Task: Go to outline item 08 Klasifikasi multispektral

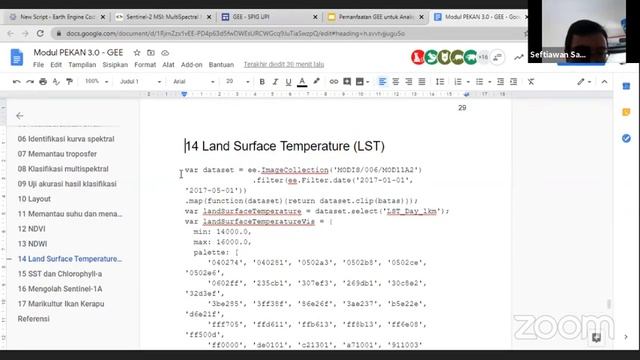Action: click(63, 169)
